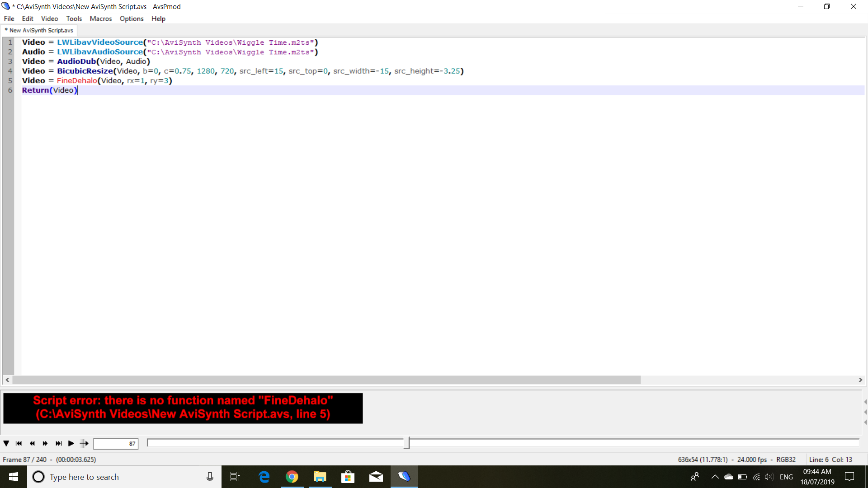
Task: Click the horizontal scrollbar left arrow
Action: tap(7, 380)
